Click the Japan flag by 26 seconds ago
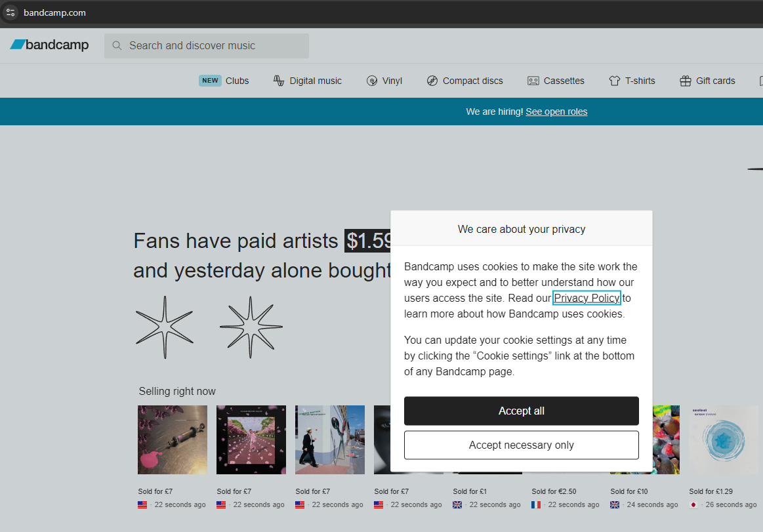Viewport: 763px width, 532px height. [x=693, y=504]
